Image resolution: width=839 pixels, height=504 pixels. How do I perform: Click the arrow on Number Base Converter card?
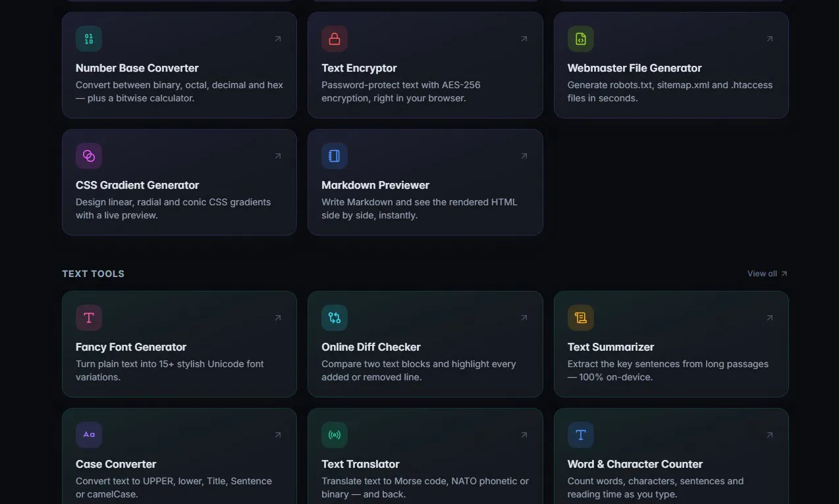(278, 39)
